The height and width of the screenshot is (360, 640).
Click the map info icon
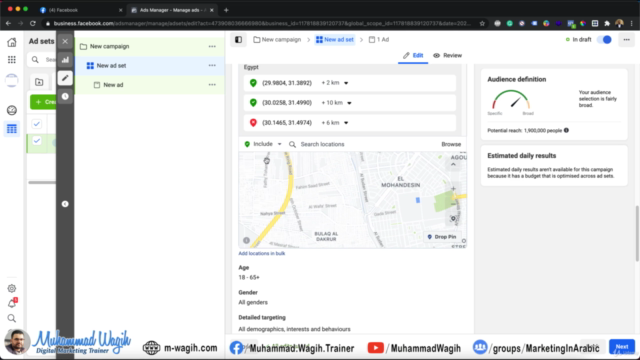tap(247, 240)
